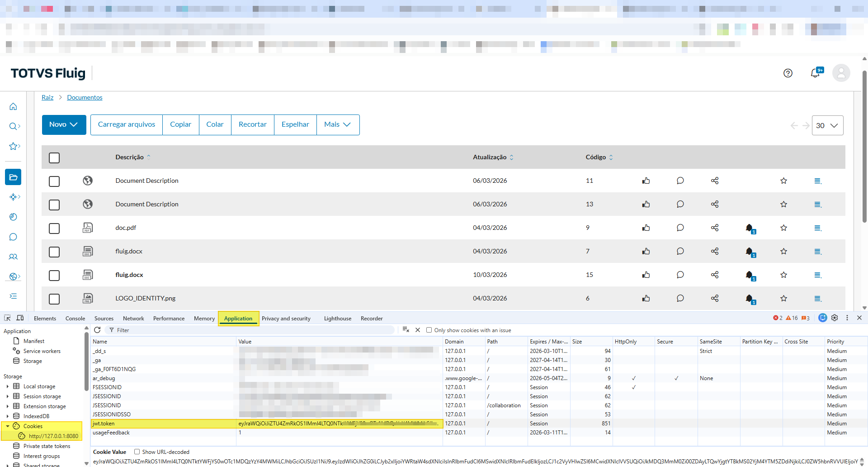The width and height of the screenshot is (868, 467).
Task: Click notification bell on doc.pdf row
Action: 750,228
